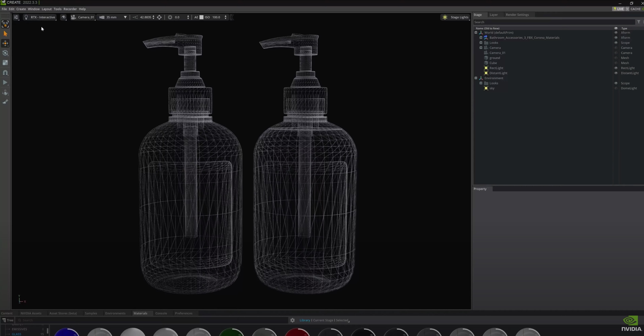Viewport: 644px width, 336px height.
Task: Activate the Rotate tool
Action: coord(5,53)
